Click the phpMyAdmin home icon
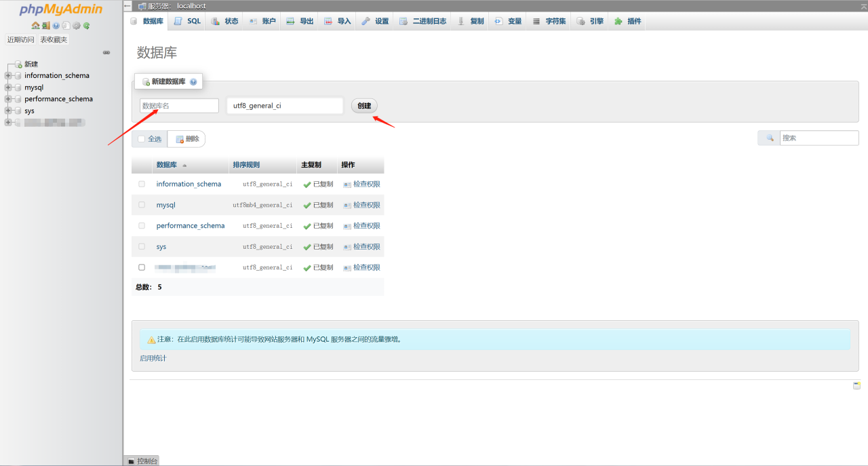Viewport: 868px width, 466px height. coord(35,26)
